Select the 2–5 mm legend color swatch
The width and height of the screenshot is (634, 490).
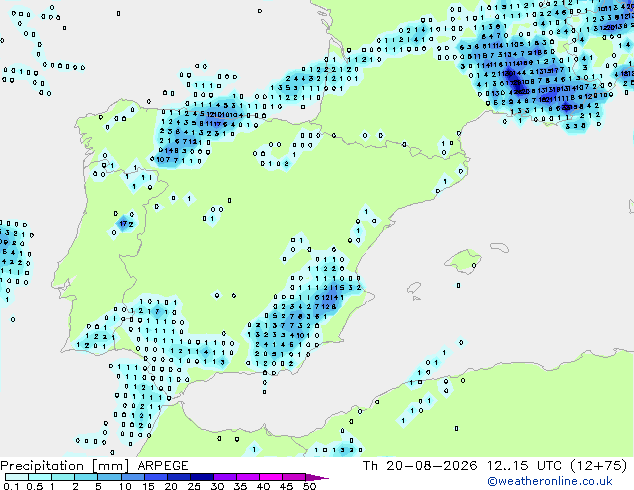(x=86, y=477)
